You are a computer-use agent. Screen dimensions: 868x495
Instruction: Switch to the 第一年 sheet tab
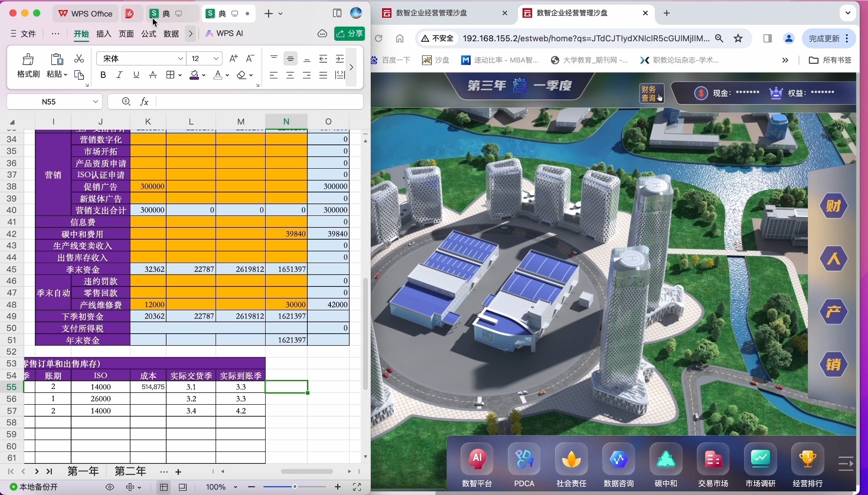point(83,471)
